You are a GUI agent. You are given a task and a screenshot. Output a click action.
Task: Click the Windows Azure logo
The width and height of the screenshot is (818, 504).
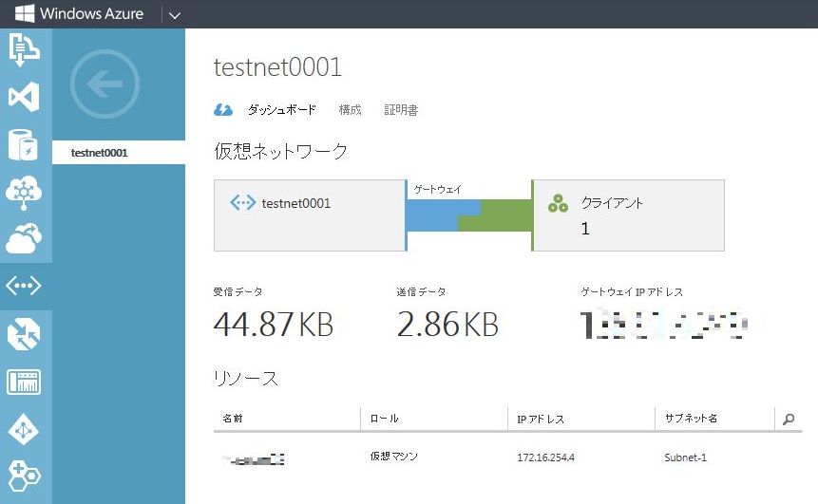point(79,13)
